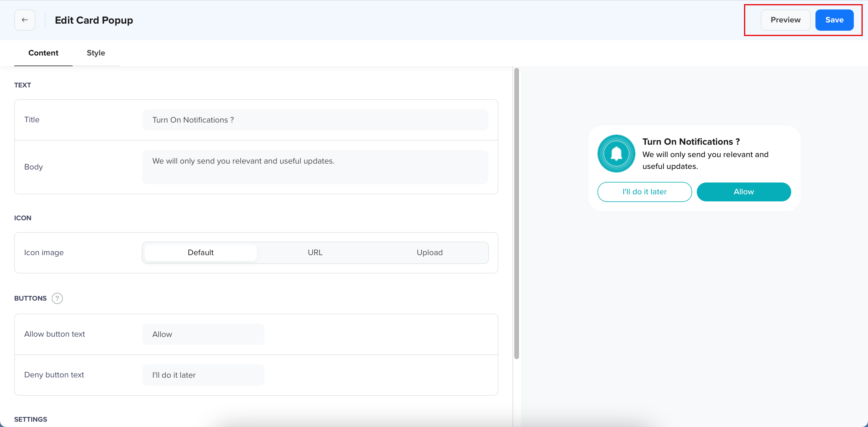
Task: Click the Icon image label
Action: (x=44, y=252)
